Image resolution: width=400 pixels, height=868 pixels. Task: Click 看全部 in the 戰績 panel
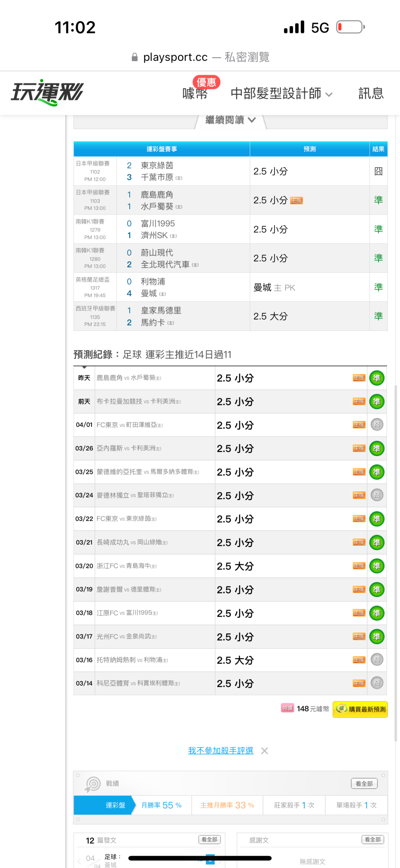[x=364, y=783]
